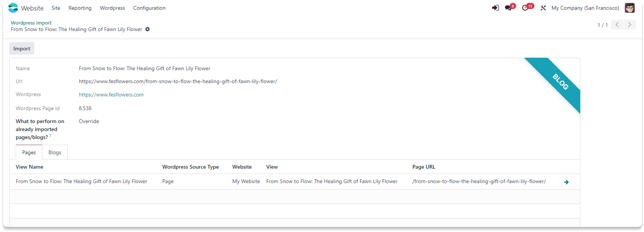The image size is (644, 232).
Task: Go to the previous record arrow
Action: click(617, 25)
